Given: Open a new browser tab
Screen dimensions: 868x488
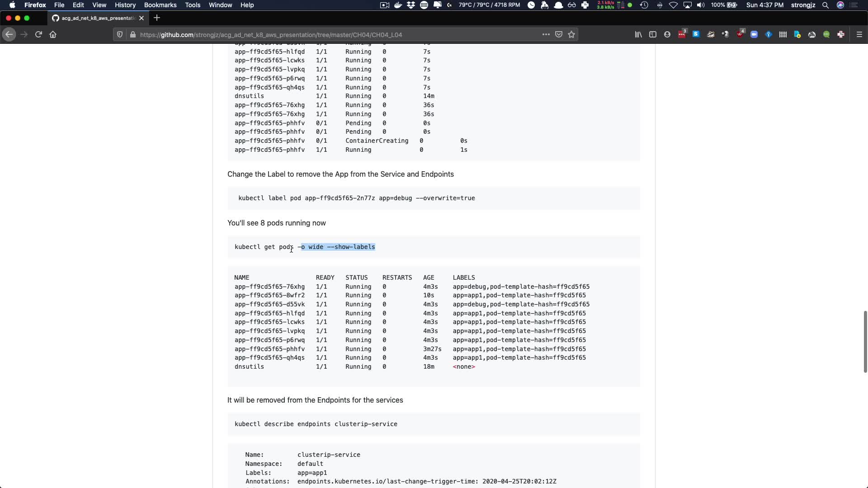Looking at the screenshot, I should point(157,18).
